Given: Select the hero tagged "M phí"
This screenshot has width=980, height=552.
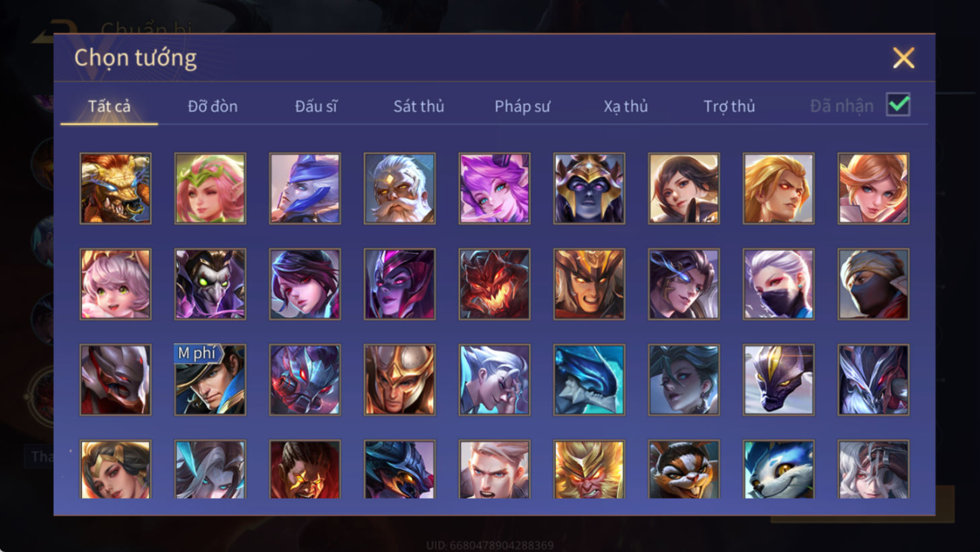Looking at the screenshot, I should pos(211,380).
